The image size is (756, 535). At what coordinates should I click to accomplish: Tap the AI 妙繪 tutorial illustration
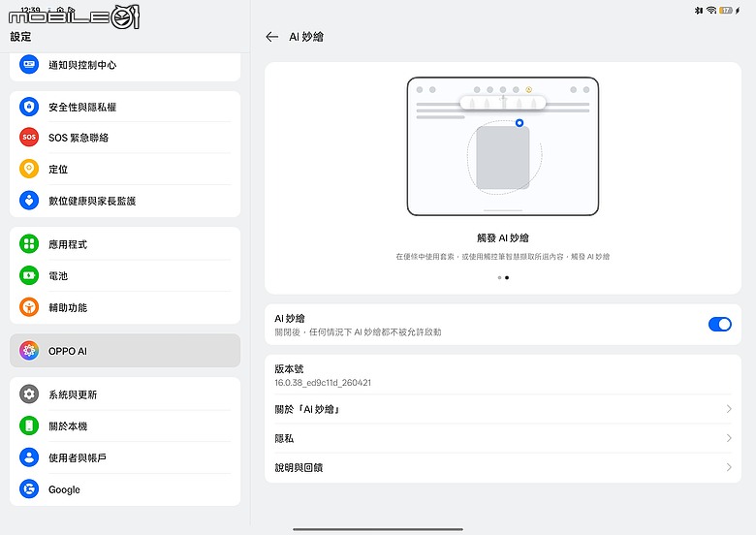point(503,146)
